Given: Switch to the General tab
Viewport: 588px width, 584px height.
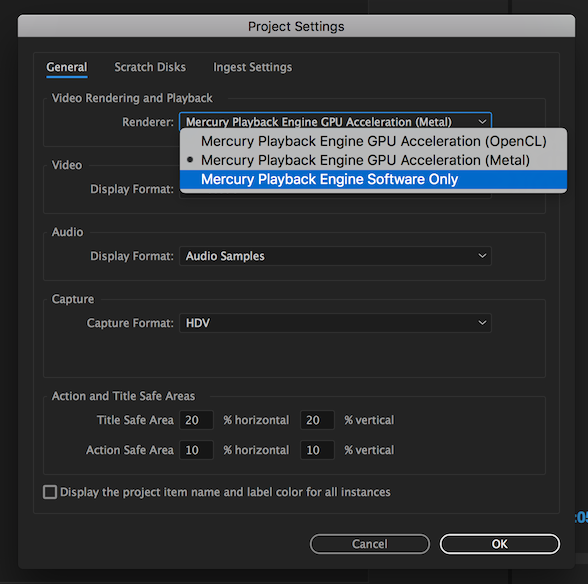Looking at the screenshot, I should pyautogui.click(x=67, y=68).
